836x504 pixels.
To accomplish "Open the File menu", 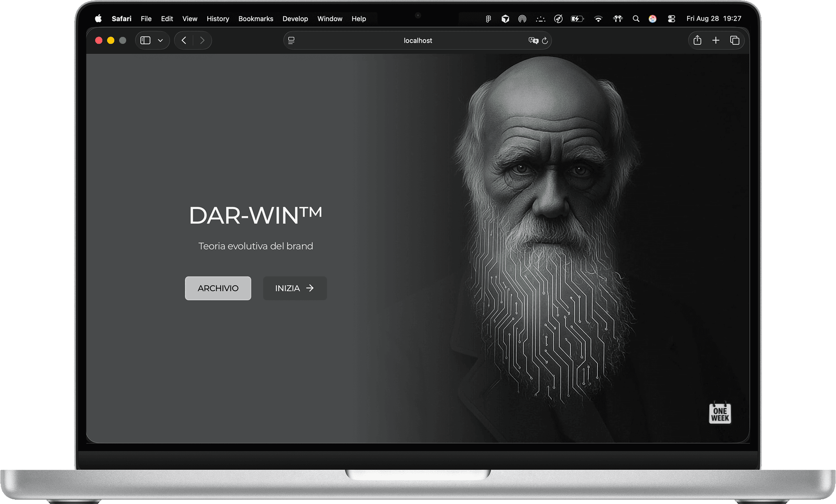I will (146, 19).
